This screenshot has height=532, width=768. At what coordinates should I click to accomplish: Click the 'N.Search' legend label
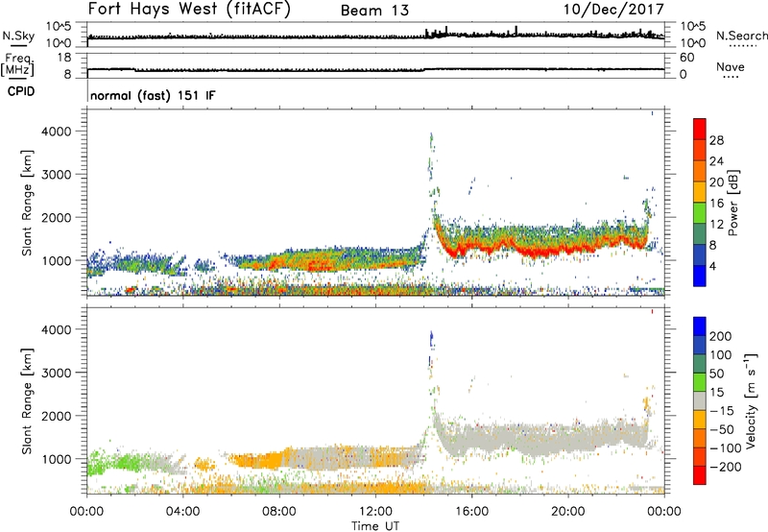[742, 36]
